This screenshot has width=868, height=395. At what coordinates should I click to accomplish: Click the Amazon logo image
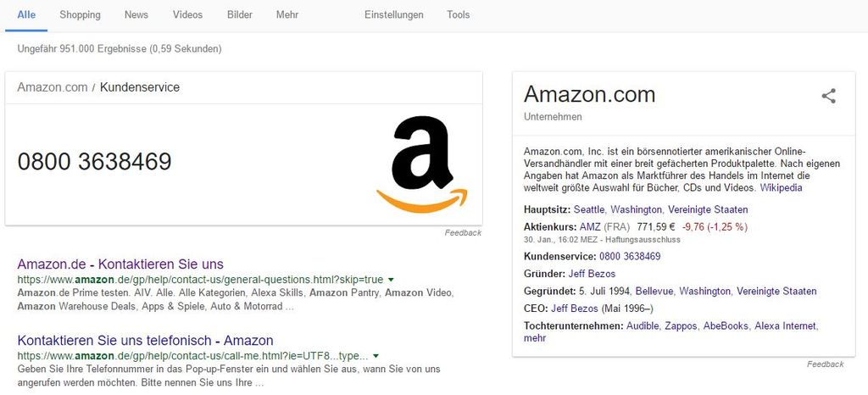422,164
